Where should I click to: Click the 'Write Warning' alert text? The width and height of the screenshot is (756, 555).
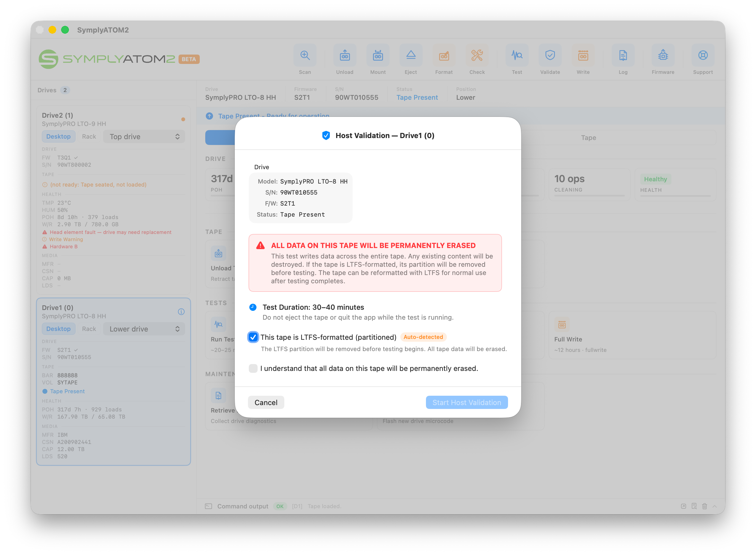pyautogui.click(x=66, y=239)
